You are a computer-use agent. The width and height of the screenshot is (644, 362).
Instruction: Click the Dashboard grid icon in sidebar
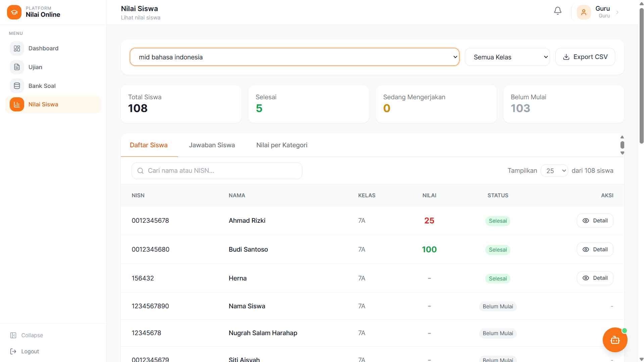[x=17, y=48]
